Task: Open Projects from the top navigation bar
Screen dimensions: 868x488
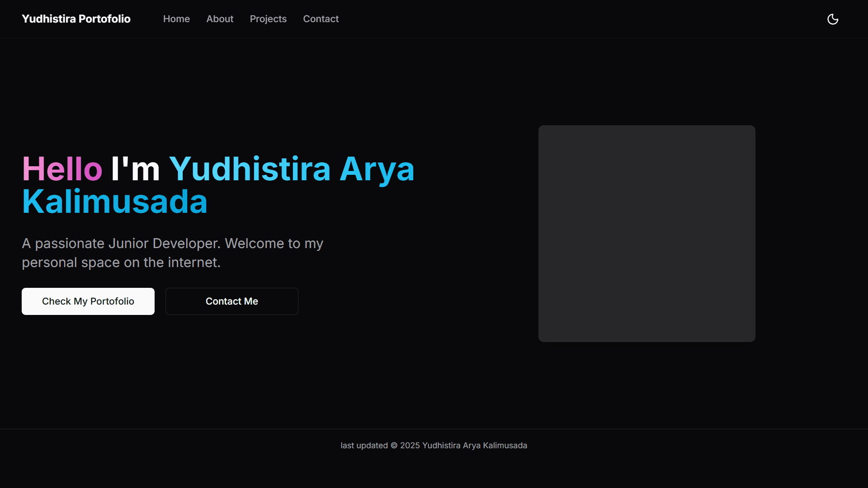Action: coord(268,19)
